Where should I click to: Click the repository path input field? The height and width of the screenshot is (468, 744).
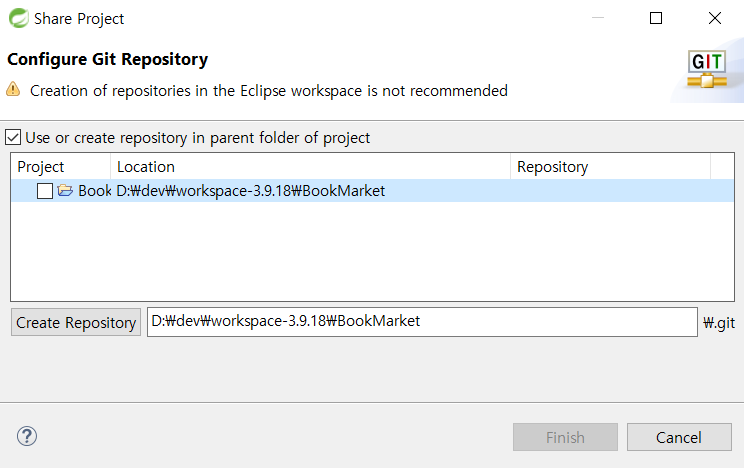point(422,322)
